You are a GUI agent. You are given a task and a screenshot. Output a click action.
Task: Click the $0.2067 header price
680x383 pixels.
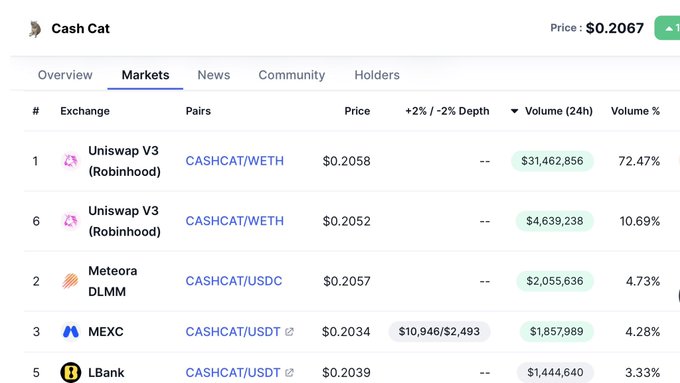[615, 28]
